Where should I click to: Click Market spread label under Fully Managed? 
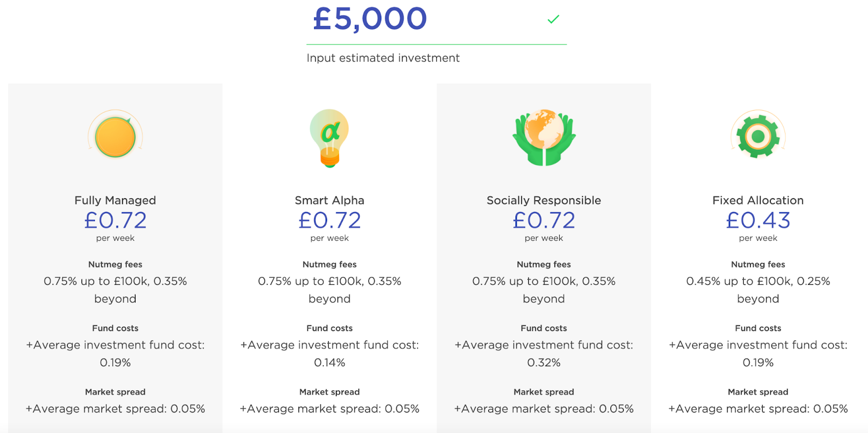pyautogui.click(x=115, y=392)
